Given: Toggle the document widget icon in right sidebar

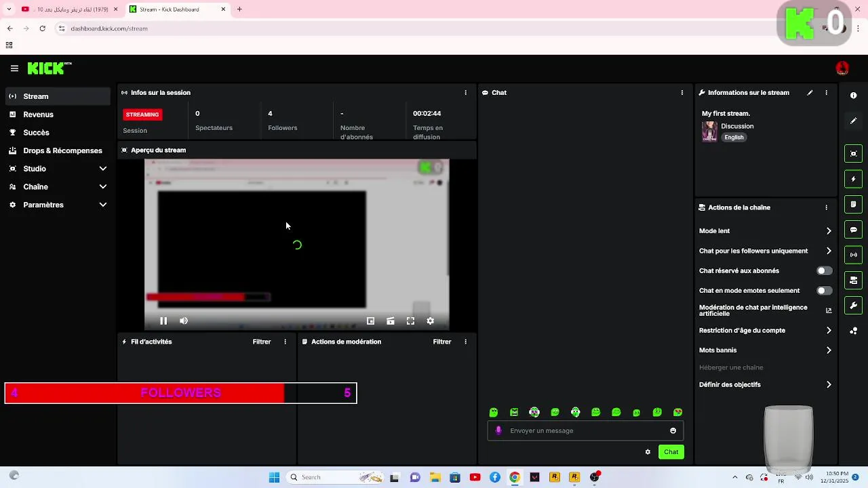Looking at the screenshot, I should click(x=854, y=204).
